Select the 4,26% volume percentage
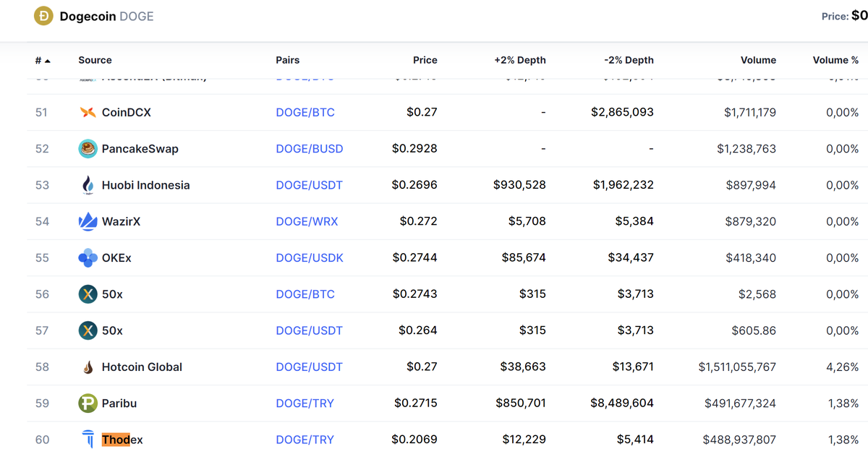 point(843,367)
